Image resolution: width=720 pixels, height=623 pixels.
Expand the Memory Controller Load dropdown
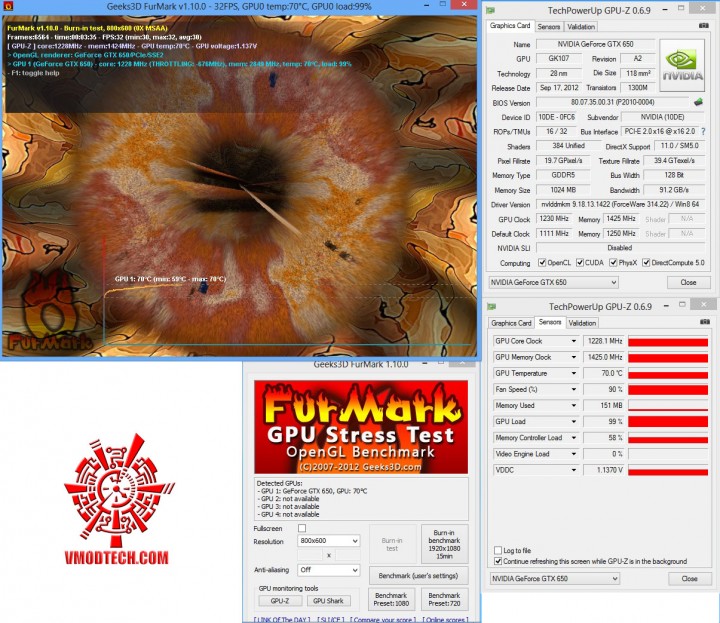click(x=574, y=438)
